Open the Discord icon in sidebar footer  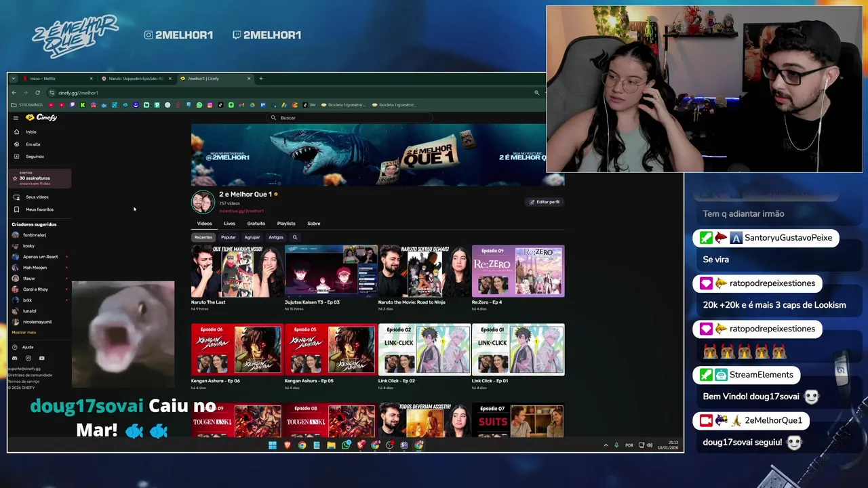(x=15, y=359)
